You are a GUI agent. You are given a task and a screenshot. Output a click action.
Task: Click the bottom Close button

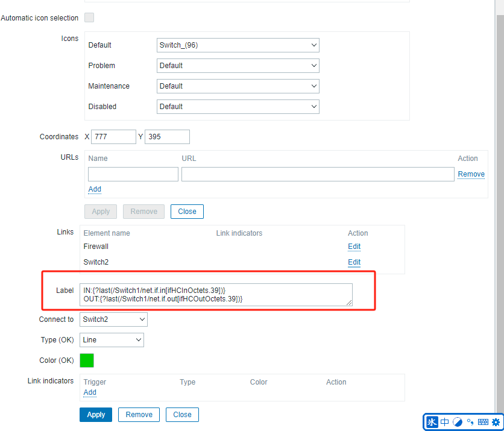coord(182,415)
